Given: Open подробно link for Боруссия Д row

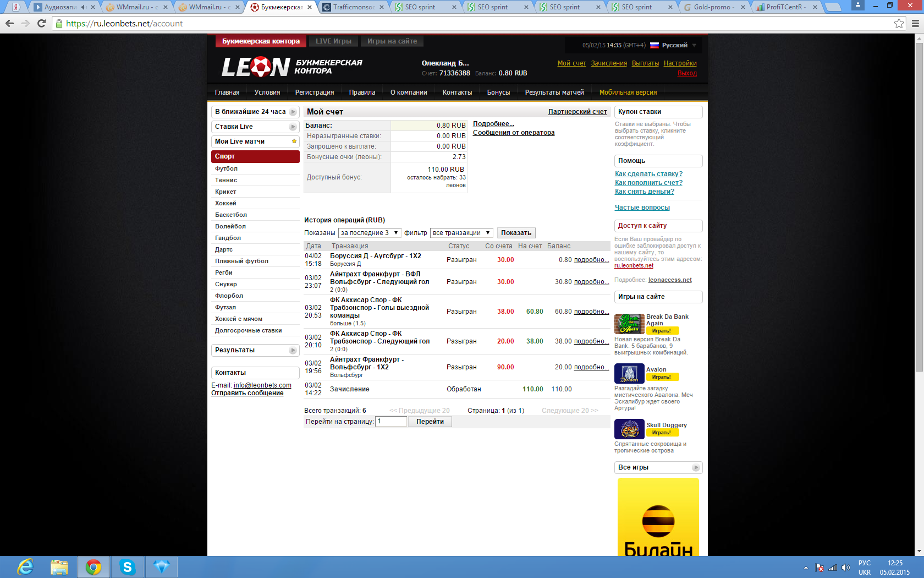Looking at the screenshot, I should pyautogui.click(x=591, y=260).
